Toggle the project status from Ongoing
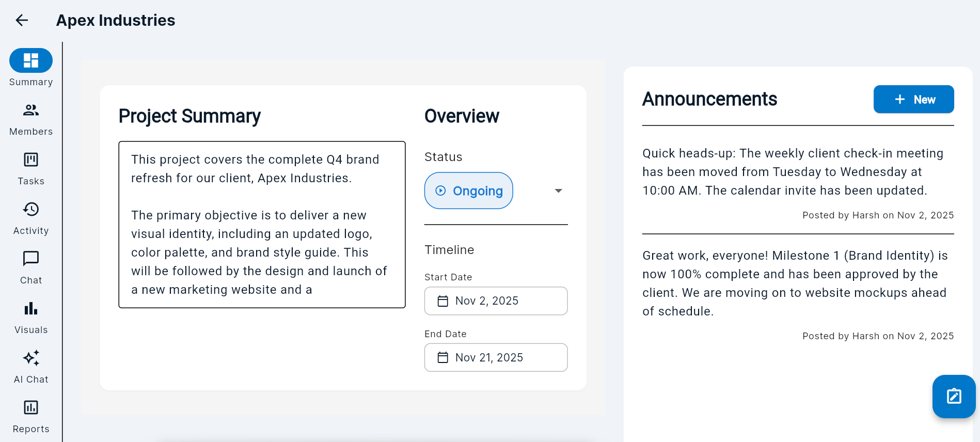980x442 pixels. pos(468,191)
